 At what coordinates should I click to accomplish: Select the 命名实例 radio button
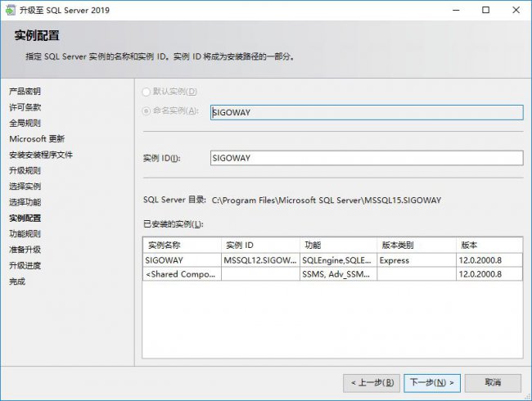147,111
